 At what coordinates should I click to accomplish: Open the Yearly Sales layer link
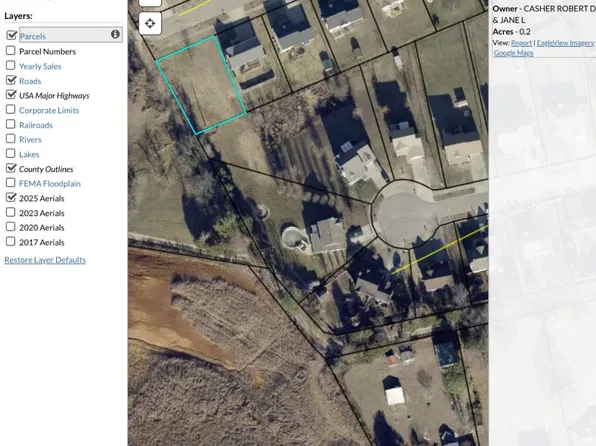coord(40,66)
